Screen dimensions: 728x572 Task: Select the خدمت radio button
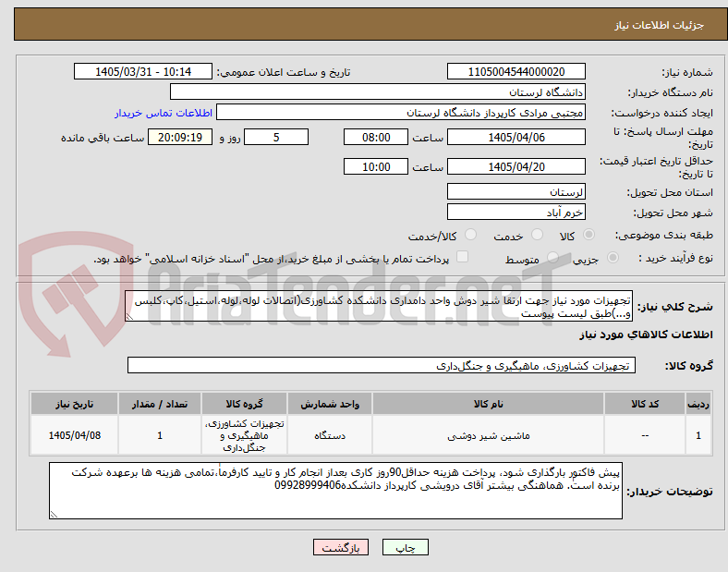click(x=537, y=235)
